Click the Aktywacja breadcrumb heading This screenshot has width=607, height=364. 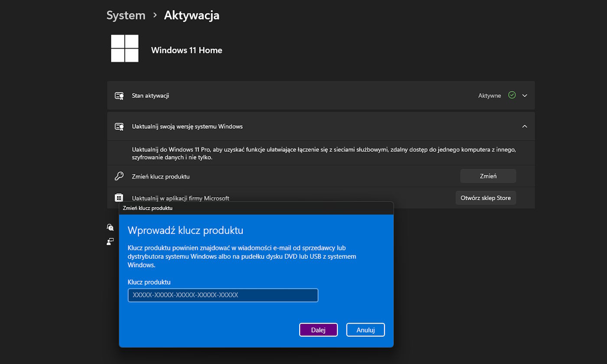(x=192, y=15)
